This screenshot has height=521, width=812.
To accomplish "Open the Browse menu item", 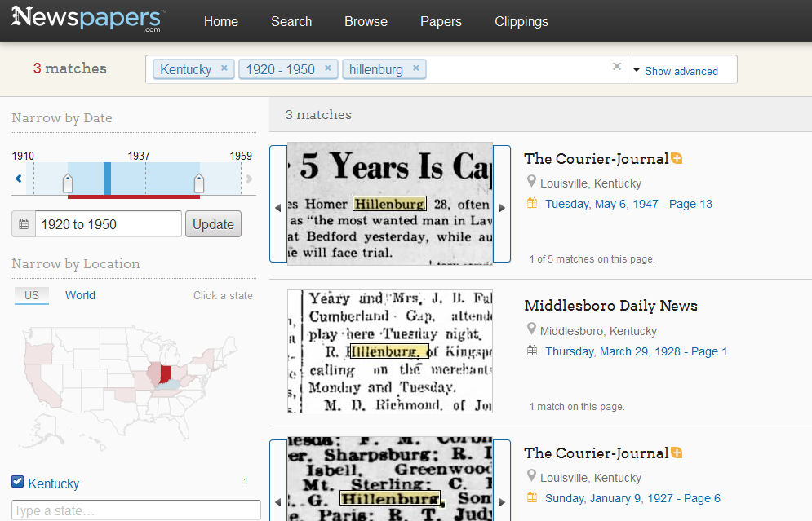I will point(366,22).
